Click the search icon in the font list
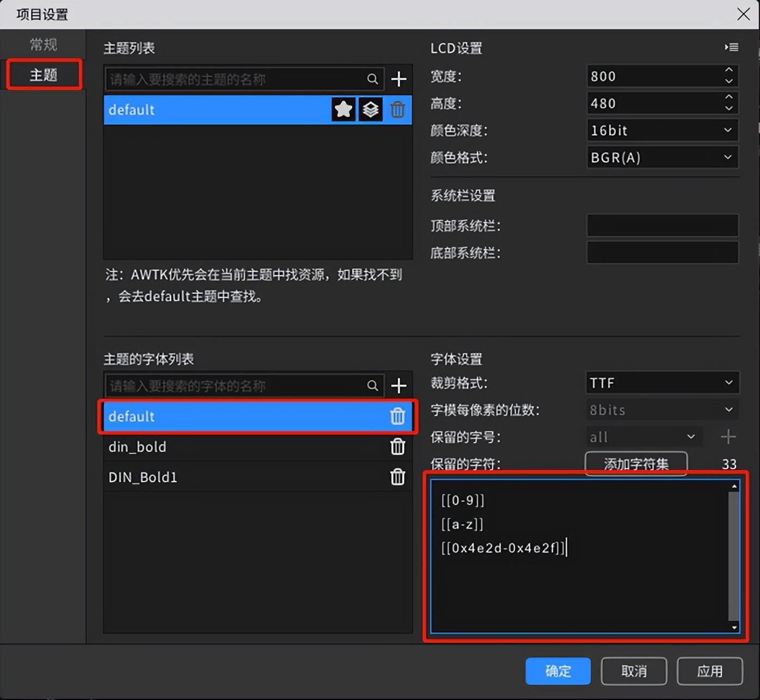 [x=372, y=385]
